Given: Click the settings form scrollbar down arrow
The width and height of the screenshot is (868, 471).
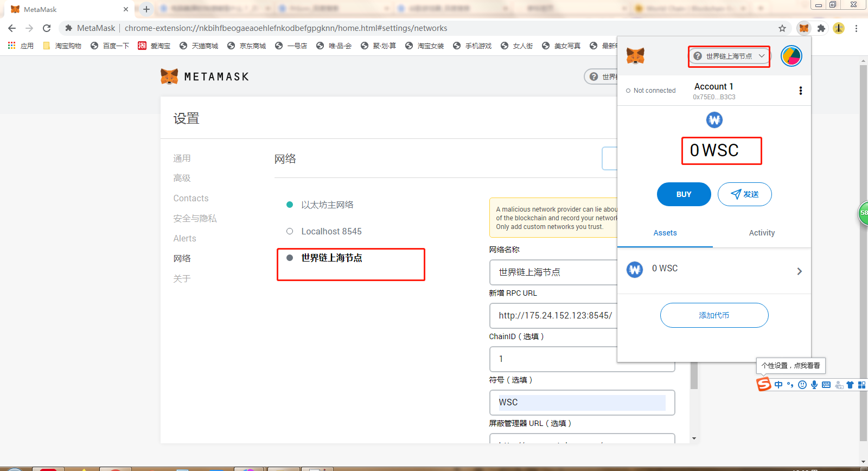Looking at the screenshot, I should (694, 438).
